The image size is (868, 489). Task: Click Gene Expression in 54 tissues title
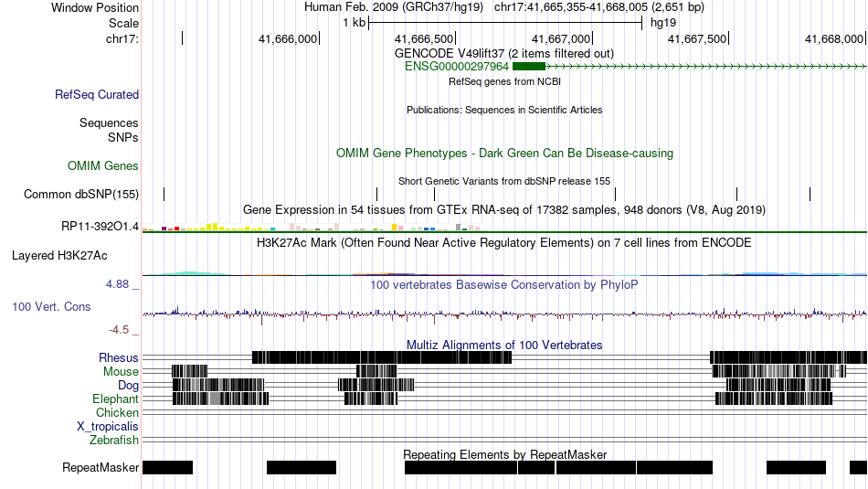[504, 210]
